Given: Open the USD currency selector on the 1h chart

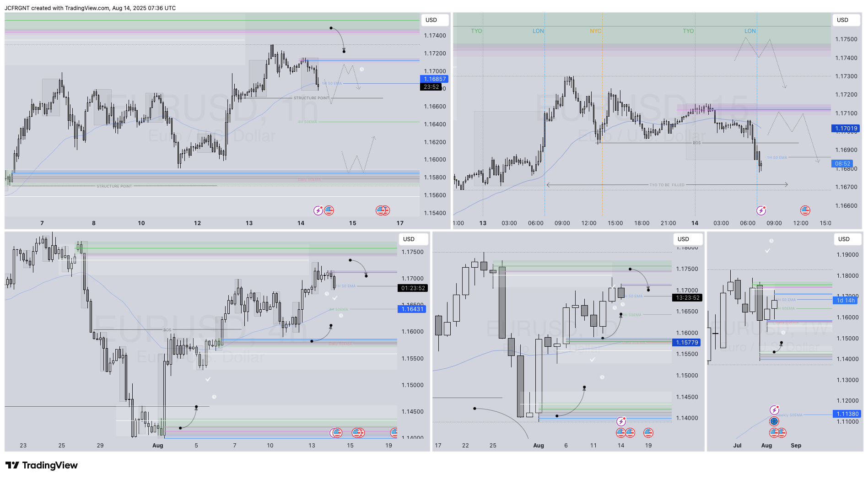Looking at the screenshot, I should 435,20.
